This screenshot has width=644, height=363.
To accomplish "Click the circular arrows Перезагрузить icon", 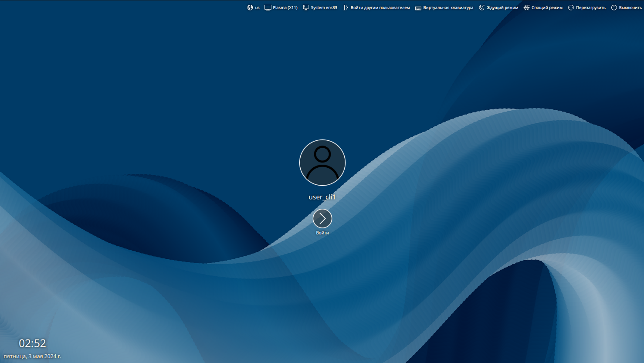I will click(x=571, y=7).
